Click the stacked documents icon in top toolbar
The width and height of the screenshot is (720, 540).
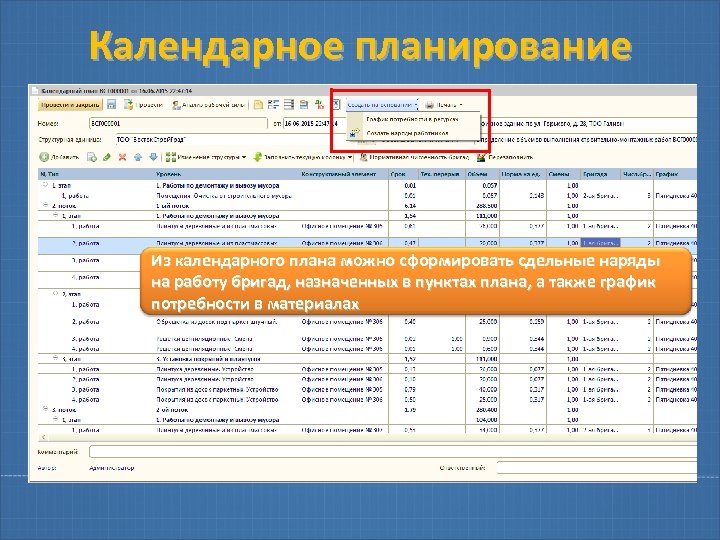304,105
